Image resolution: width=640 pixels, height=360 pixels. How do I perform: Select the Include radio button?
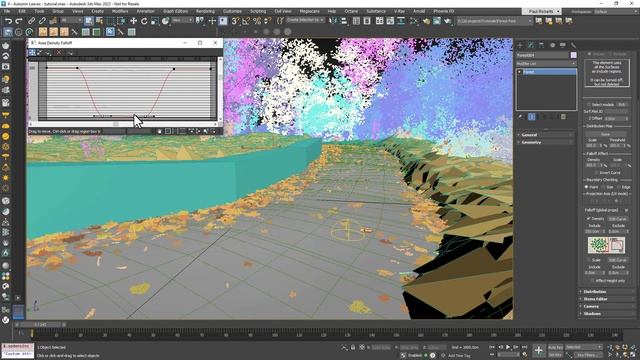[x=589, y=54]
